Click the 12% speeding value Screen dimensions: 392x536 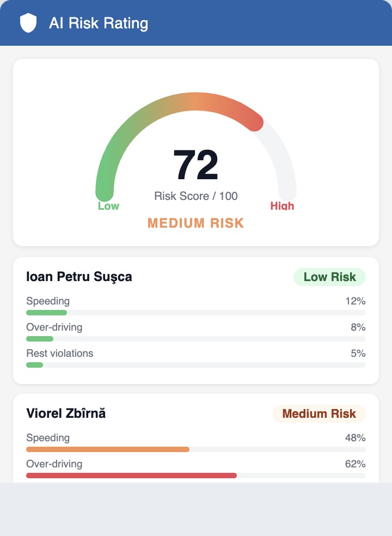[x=356, y=301]
